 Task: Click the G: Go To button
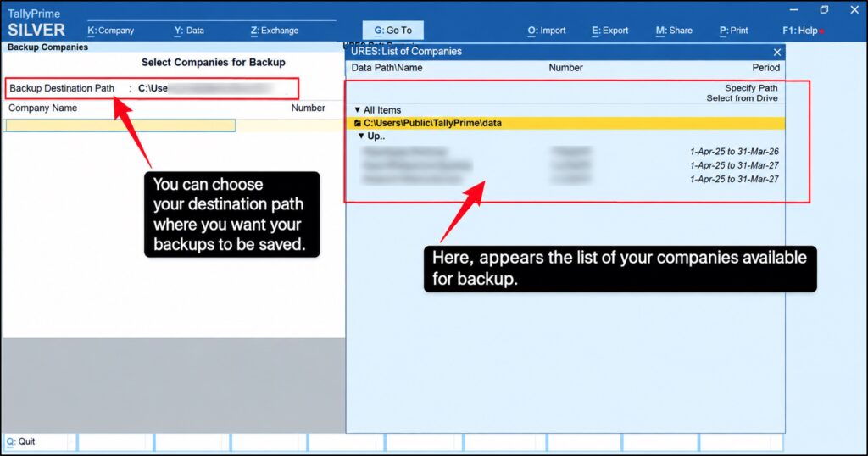coord(393,31)
